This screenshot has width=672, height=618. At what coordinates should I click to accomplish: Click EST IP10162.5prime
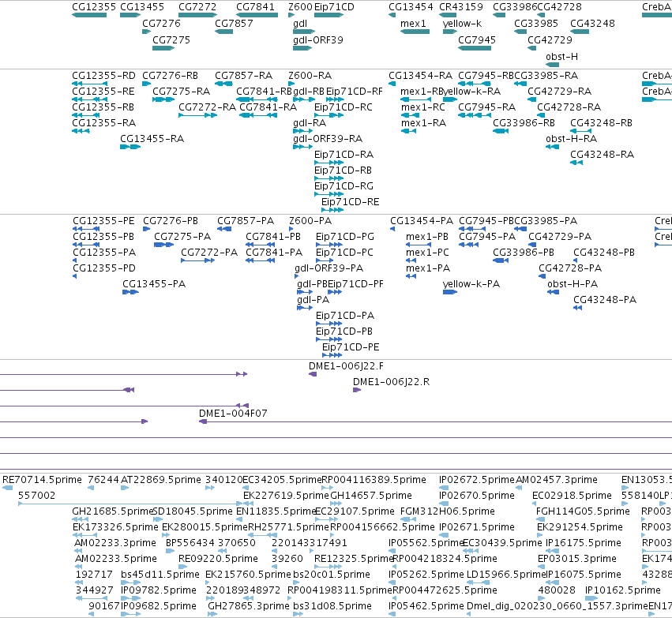592,599
